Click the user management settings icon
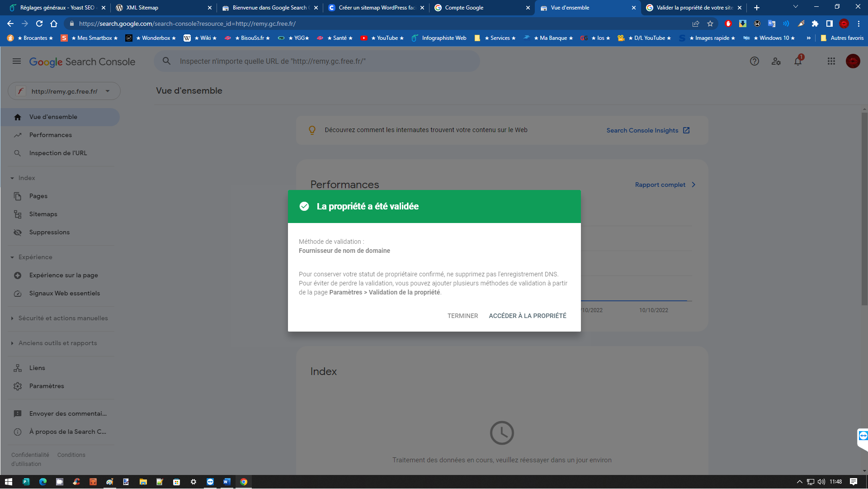This screenshot has width=868, height=489. pyautogui.click(x=776, y=62)
